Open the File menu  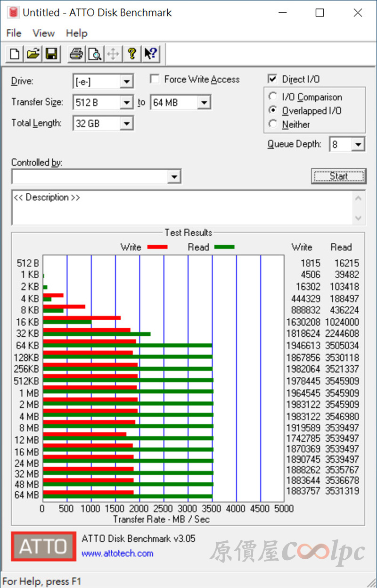pyautogui.click(x=14, y=33)
